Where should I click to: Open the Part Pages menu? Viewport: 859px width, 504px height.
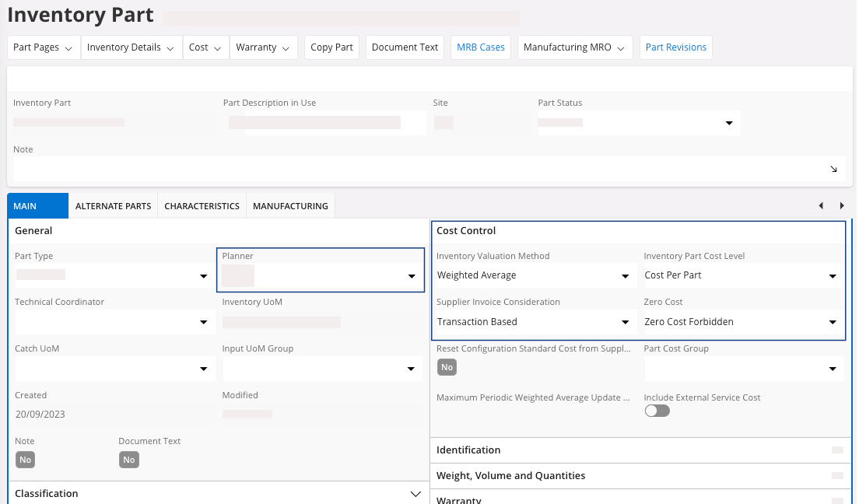pyautogui.click(x=44, y=47)
